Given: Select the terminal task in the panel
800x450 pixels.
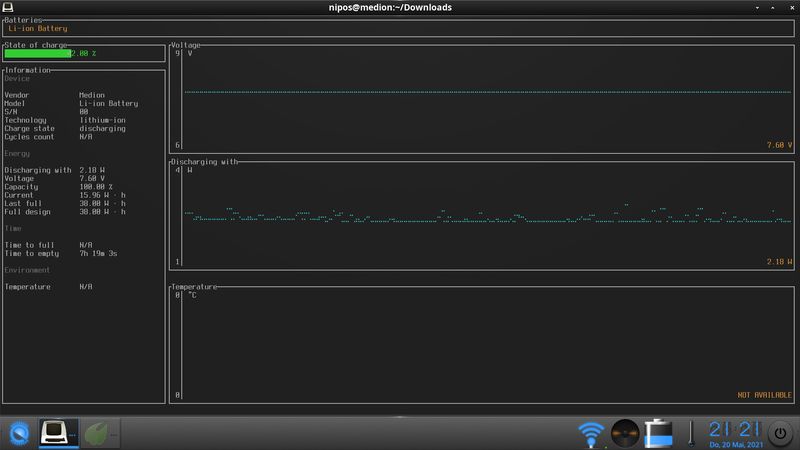Looking at the screenshot, I should coord(59,433).
